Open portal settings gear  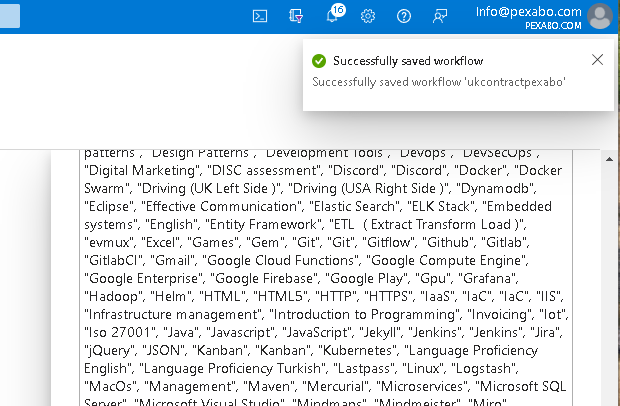[368, 16]
